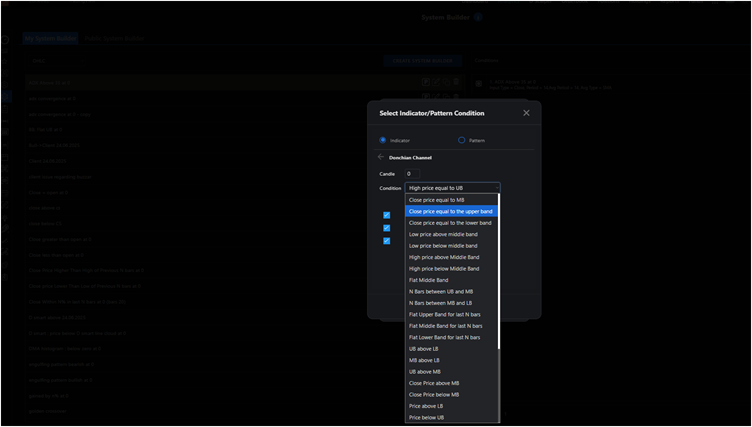Screen dimensions: 752x427
Task: Close the Select Indicator/Pattern Condition dialog
Action: pos(526,113)
